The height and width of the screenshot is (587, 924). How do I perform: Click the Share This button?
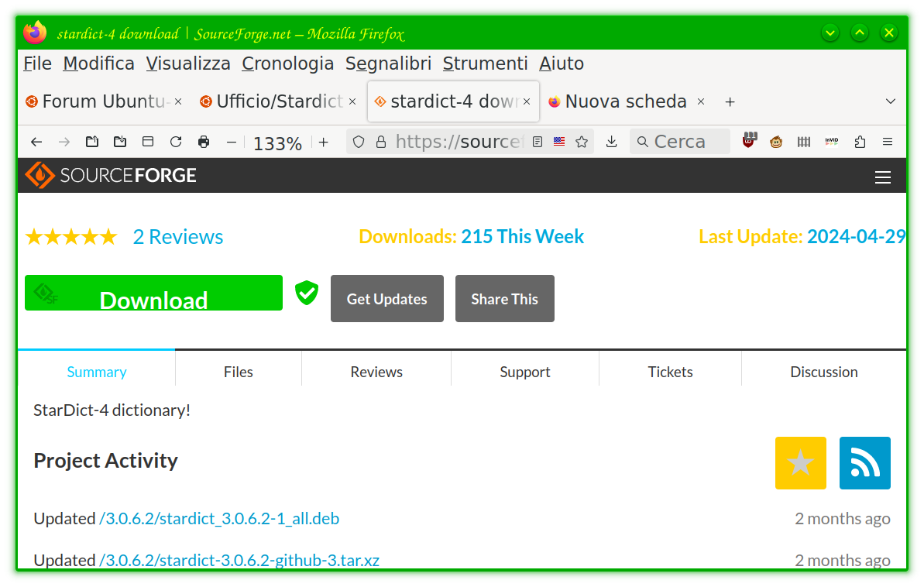pyautogui.click(x=504, y=299)
